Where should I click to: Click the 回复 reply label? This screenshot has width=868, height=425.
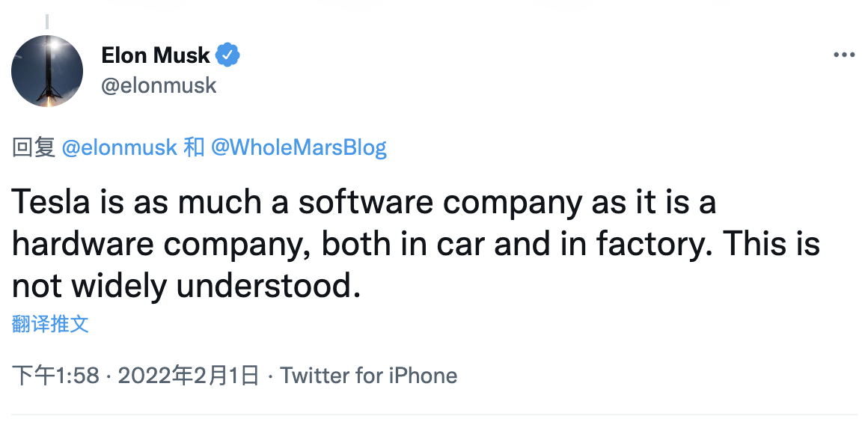(34, 147)
